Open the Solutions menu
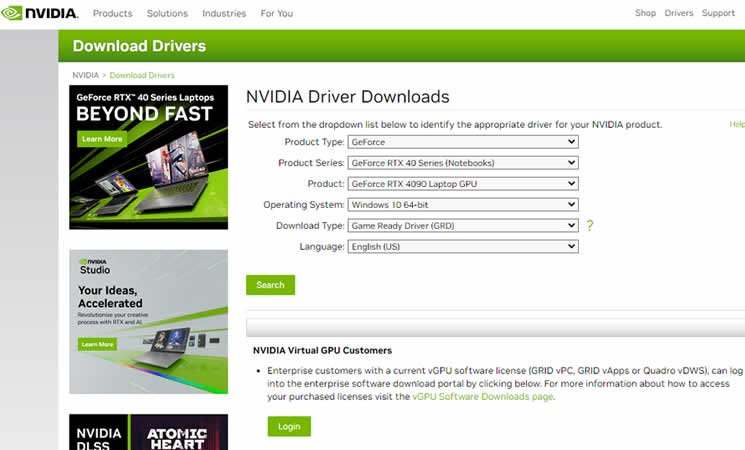Viewport: 745px width, 450px height. 167,13
